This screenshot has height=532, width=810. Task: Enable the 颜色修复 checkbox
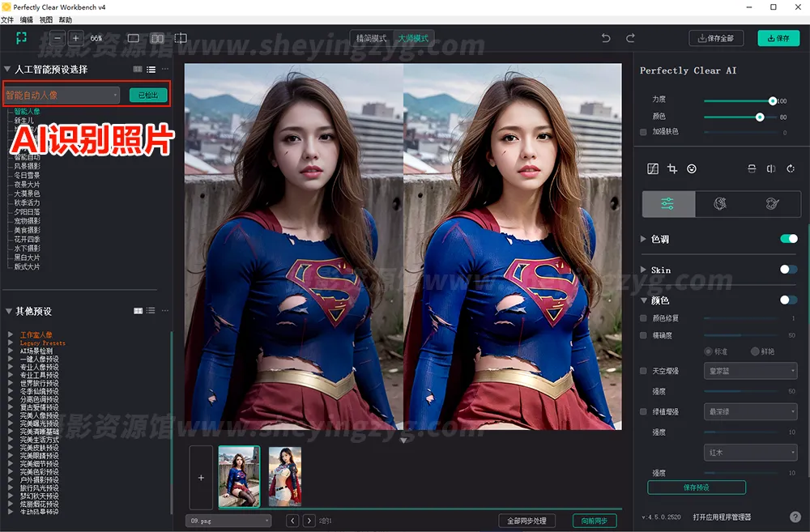(x=644, y=318)
